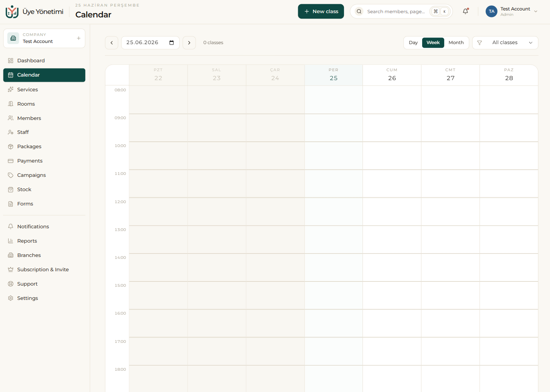
Task: Open Rooms menu label
Action: click(x=26, y=104)
